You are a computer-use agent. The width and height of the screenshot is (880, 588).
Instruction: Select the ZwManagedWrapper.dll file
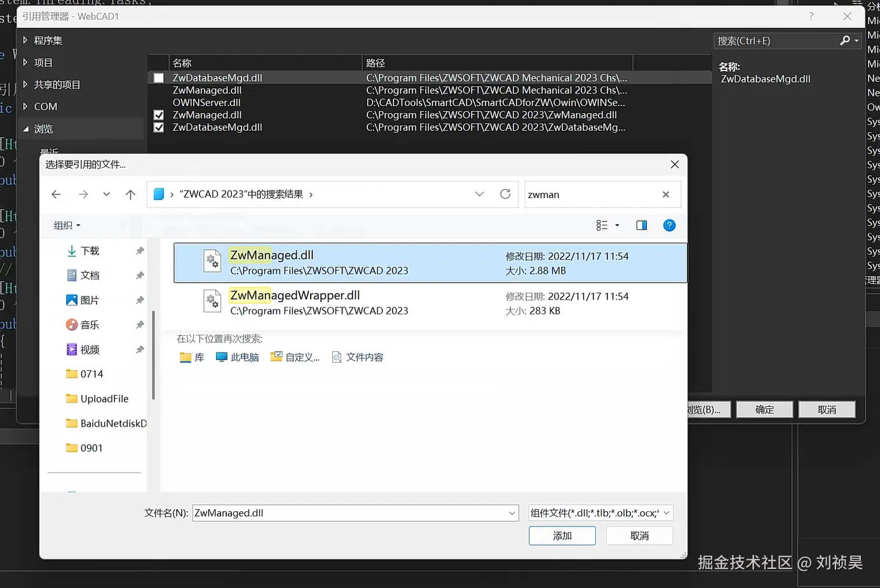(x=430, y=303)
